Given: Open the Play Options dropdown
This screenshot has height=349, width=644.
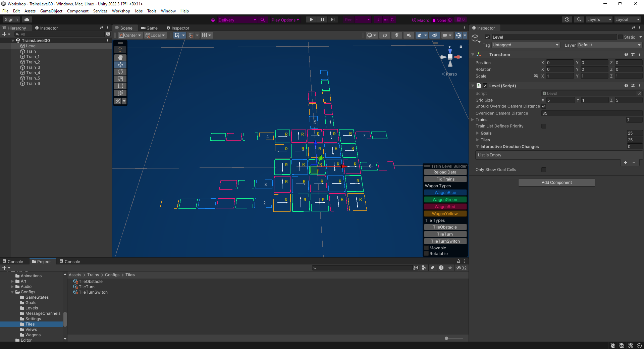Looking at the screenshot, I should tap(285, 20).
